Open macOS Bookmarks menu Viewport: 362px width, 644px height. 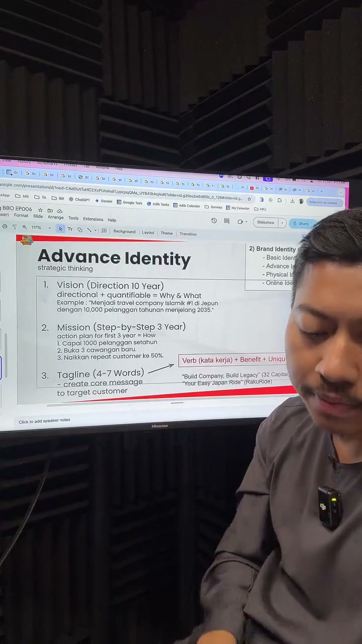tap(47, 163)
